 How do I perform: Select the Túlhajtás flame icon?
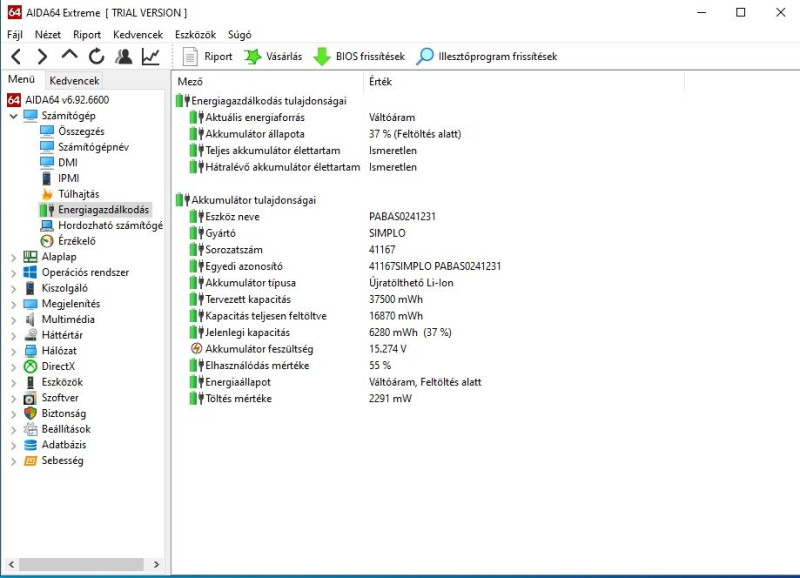pyautogui.click(x=47, y=194)
